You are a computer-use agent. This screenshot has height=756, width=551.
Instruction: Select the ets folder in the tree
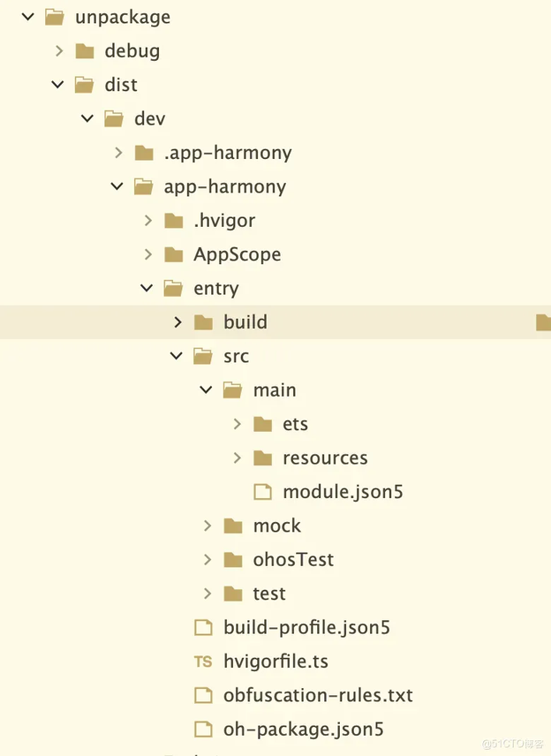(x=281, y=424)
